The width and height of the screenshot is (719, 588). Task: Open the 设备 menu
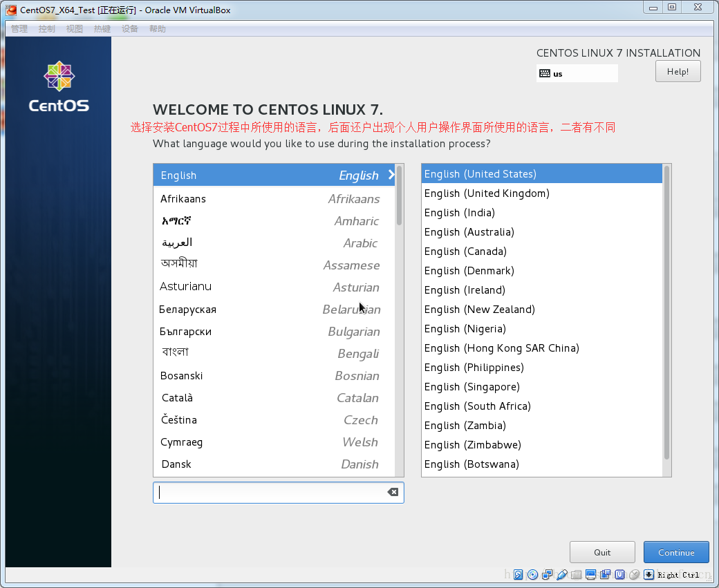[130, 29]
